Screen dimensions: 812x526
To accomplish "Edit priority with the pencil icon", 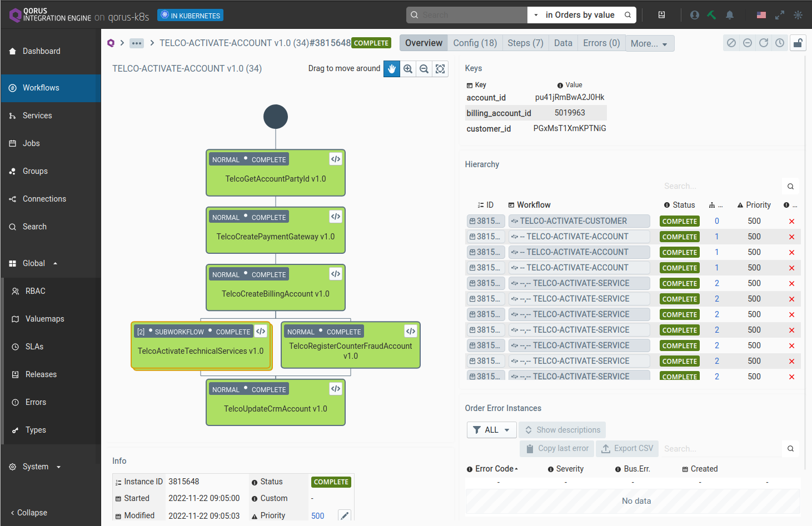I will pyautogui.click(x=345, y=515).
